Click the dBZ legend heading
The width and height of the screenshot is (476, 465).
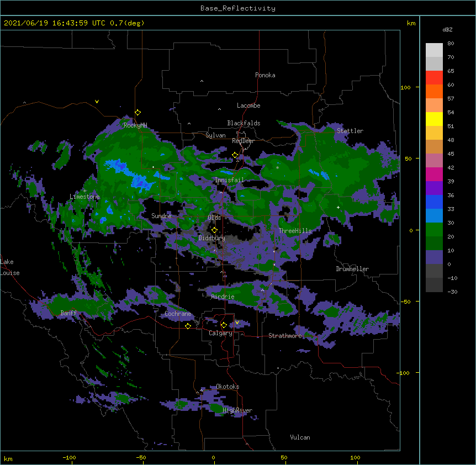tap(447, 29)
